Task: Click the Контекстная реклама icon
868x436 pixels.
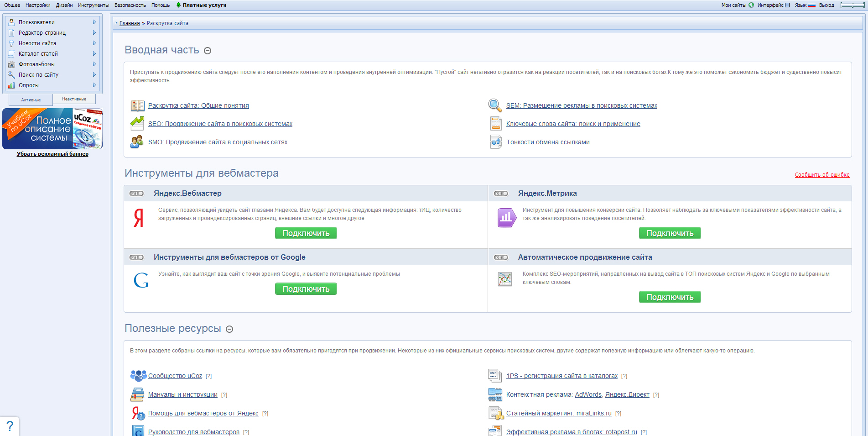Action: (495, 394)
